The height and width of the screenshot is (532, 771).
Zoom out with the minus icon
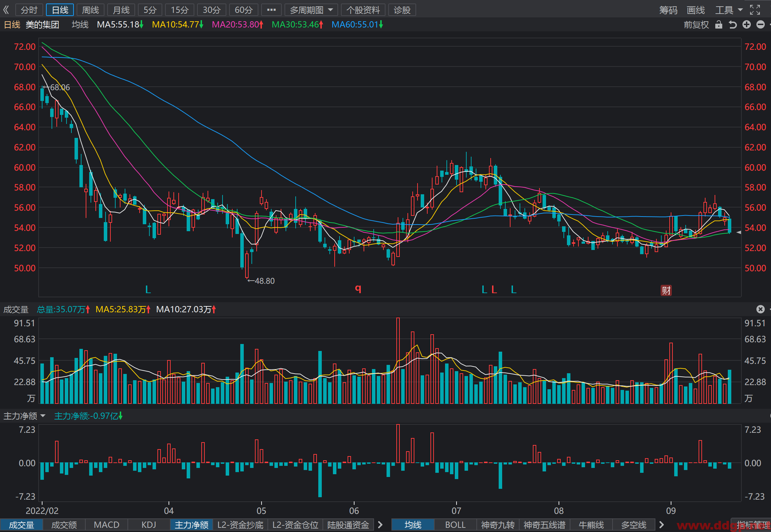point(761,24)
